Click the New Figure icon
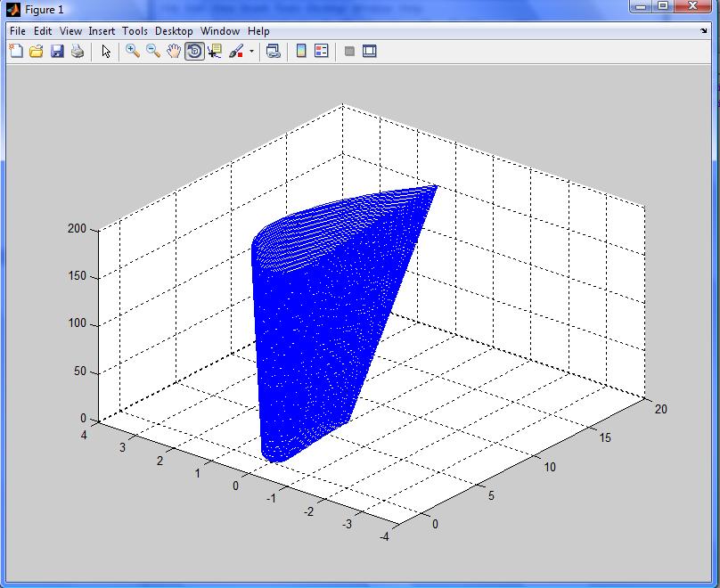720x588 pixels. 16,52
